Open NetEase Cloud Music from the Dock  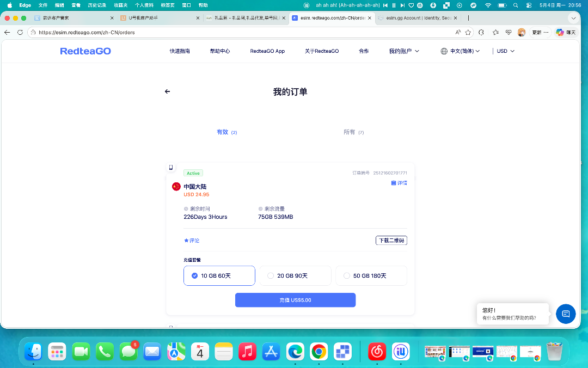pyautogui.click(x=377, y=352)
